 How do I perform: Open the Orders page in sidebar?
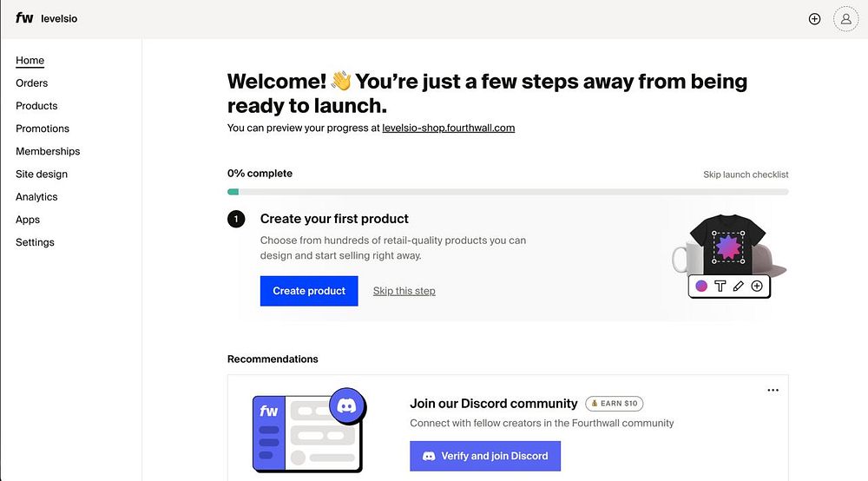pyautogui.click(x=31, y=83)
